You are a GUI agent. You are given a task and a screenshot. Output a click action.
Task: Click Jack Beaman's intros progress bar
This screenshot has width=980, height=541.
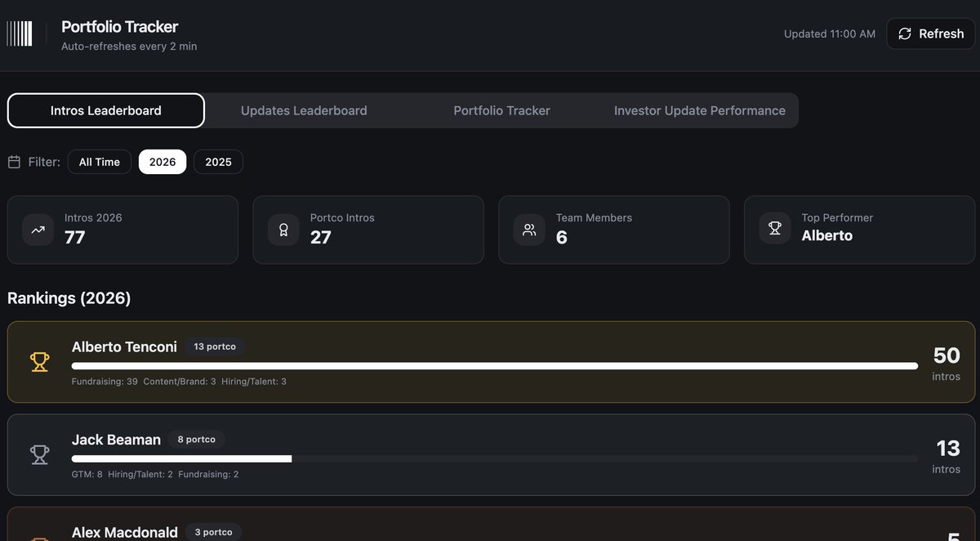(495, 459)
